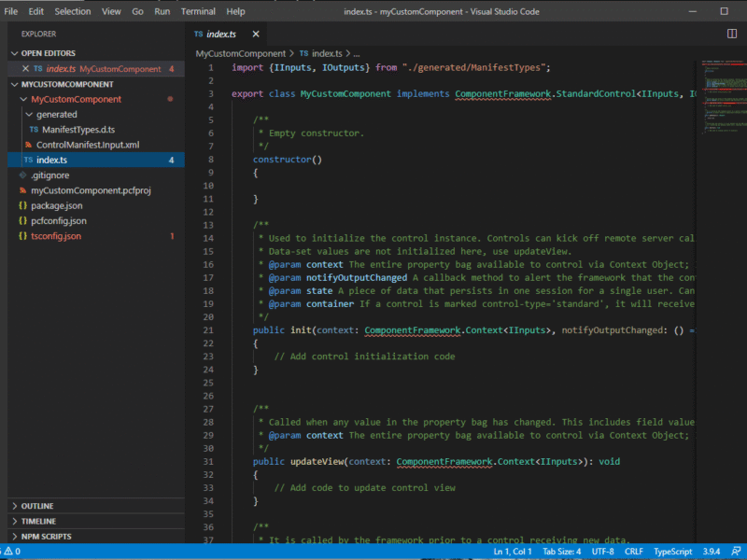Click the warnings indicator in status bar
Viewport: 747px width, 560px height.
pyautogui.click(x=11, y=552)
